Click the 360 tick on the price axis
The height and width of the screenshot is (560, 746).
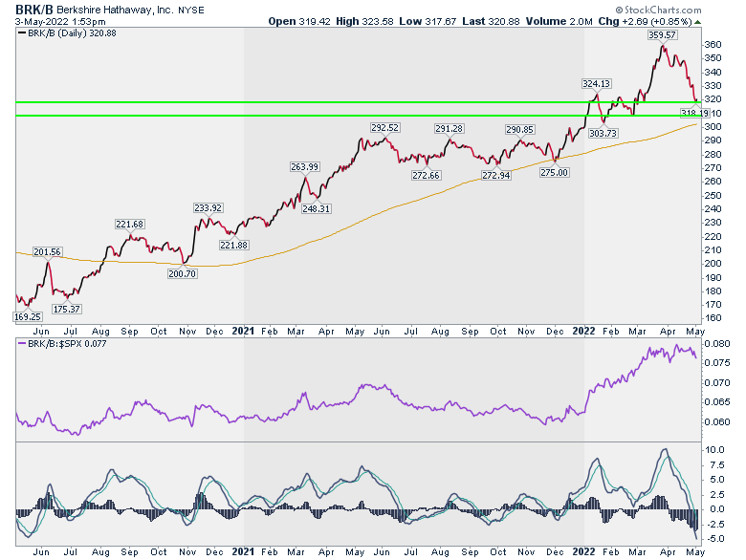tap(713, 45)
